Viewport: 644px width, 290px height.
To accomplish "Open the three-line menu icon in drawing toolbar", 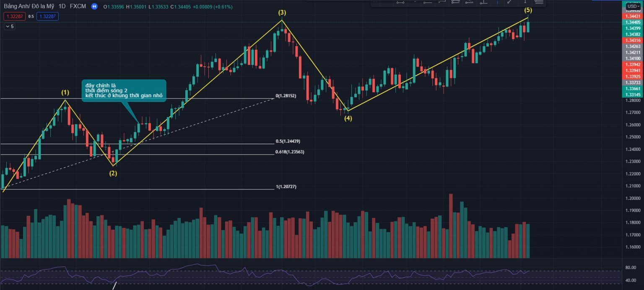I will coord(539,2).
